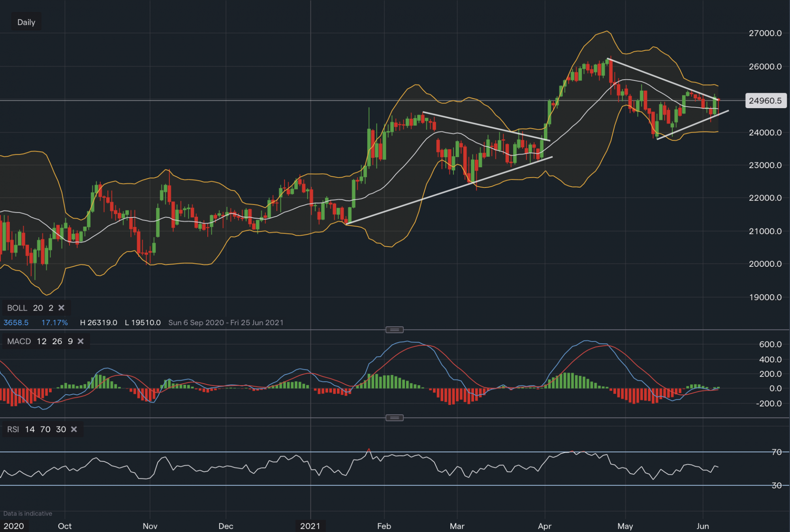Click the 2021 year marker on time axis

tap(310, 526)
